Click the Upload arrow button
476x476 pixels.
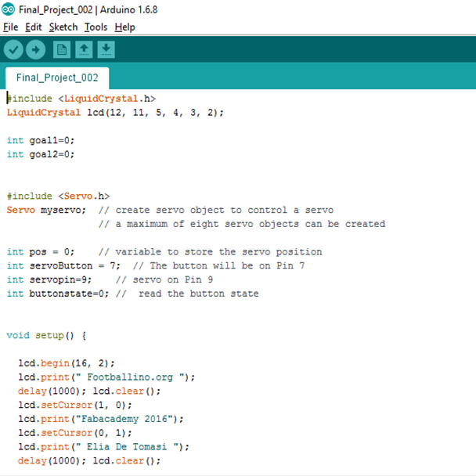point(35,49)
